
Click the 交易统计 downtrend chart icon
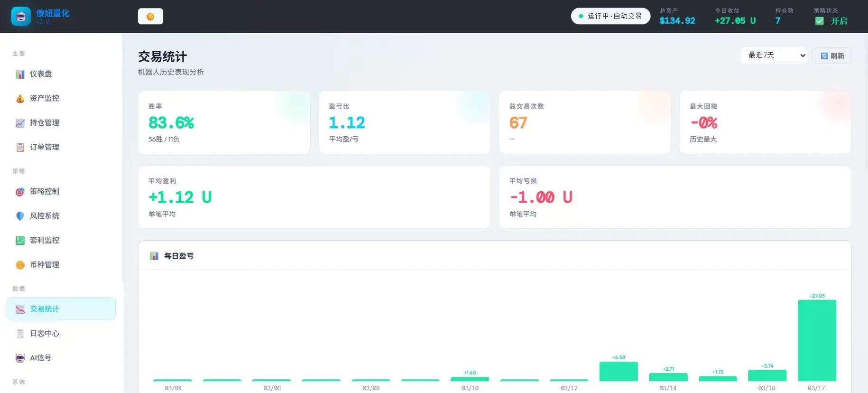point(20,309)
